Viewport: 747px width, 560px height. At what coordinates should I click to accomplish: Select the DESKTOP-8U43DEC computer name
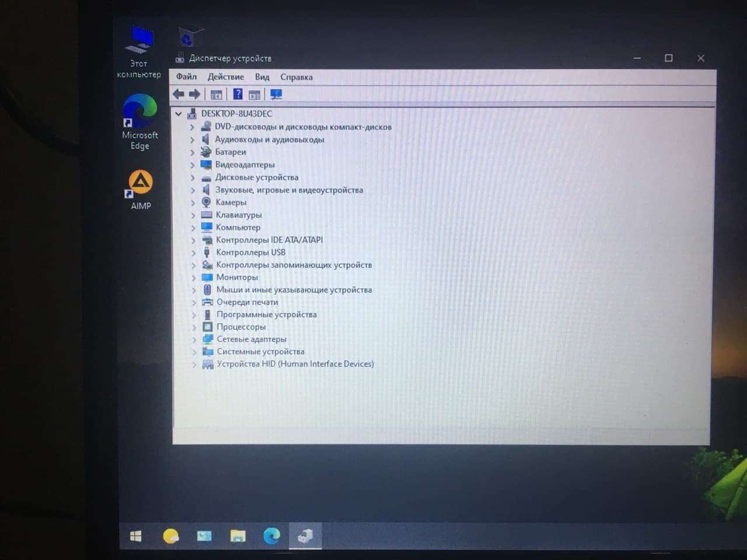[x=236, y=114]
